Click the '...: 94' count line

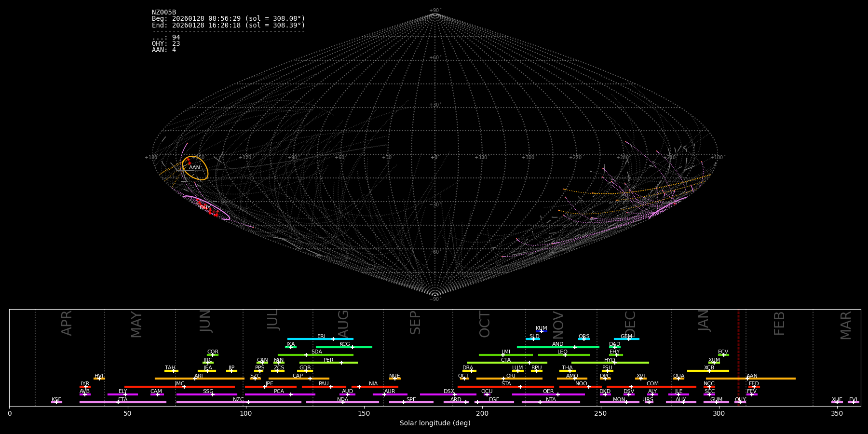(x=166, y=38)
